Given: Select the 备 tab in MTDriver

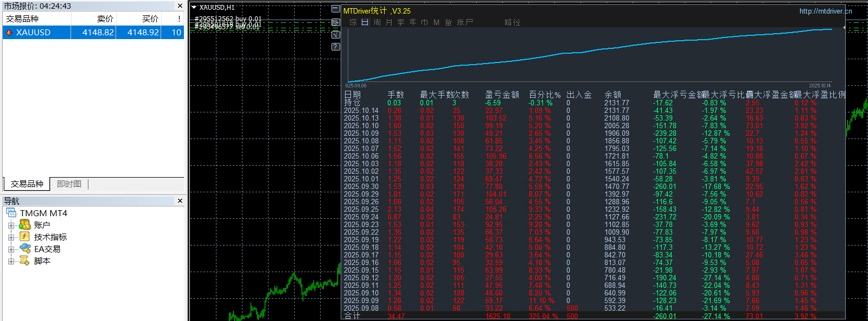Looking at the screenshot, I should tap(448, 22).
